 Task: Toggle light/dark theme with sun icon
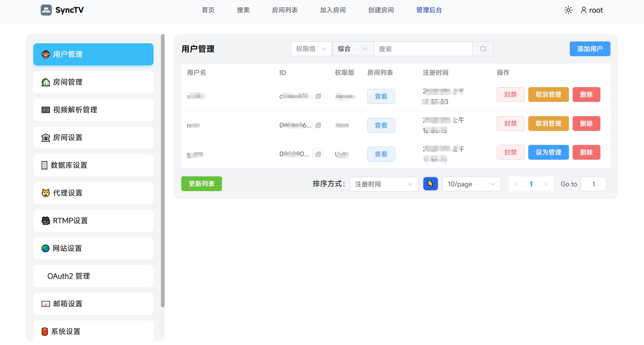[x=568, y=10]
